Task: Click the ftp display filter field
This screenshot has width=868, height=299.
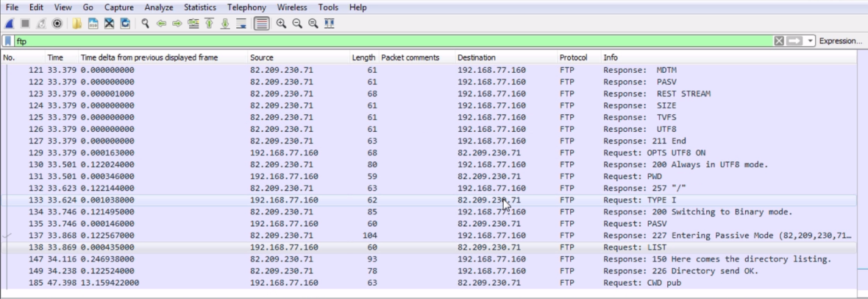Action: pyautogui.click(x=393, y=41)
